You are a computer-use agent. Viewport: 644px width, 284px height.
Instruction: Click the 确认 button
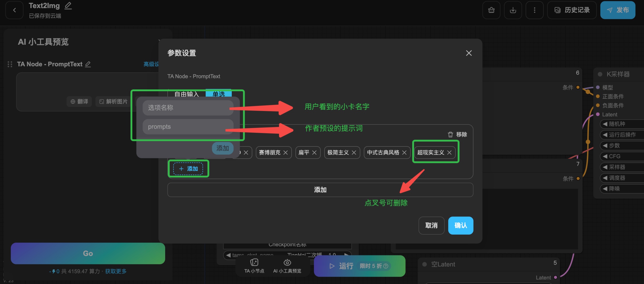(x=460, y=225)
